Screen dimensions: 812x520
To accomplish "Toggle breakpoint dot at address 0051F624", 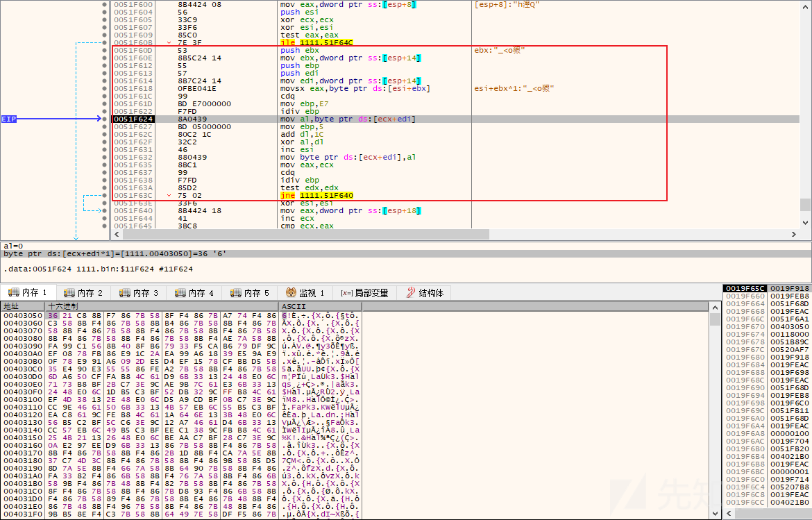I will 105,119.
